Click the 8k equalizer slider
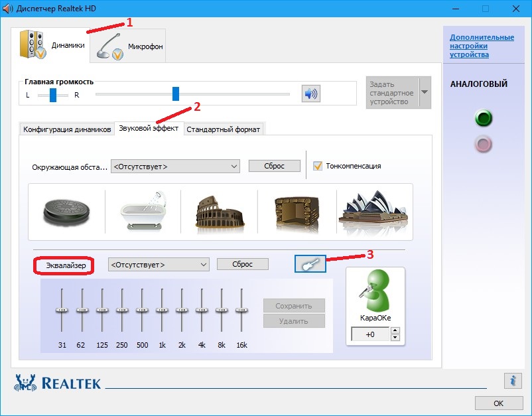This screenshot has width=532, height=416. click(222, 310)
